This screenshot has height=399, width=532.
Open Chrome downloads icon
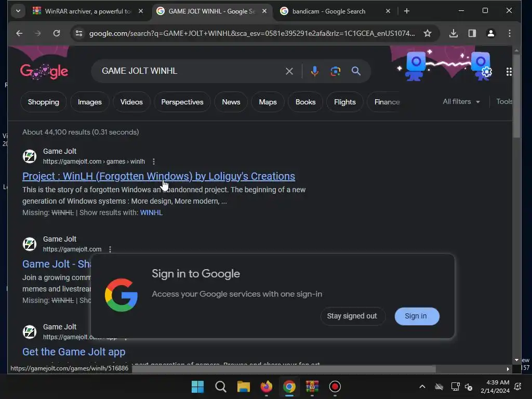pyautogui.click(x=453, y=33)
